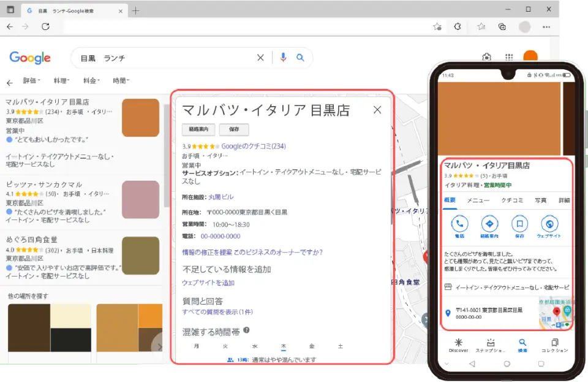
Task: Open the 丸間ビル facility link
Action: [x=221, y=197]
